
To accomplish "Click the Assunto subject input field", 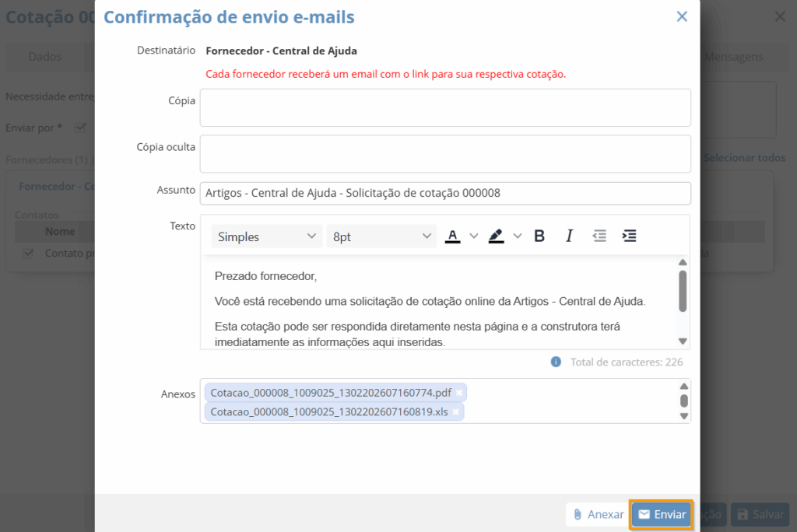I will coord(445,193).
